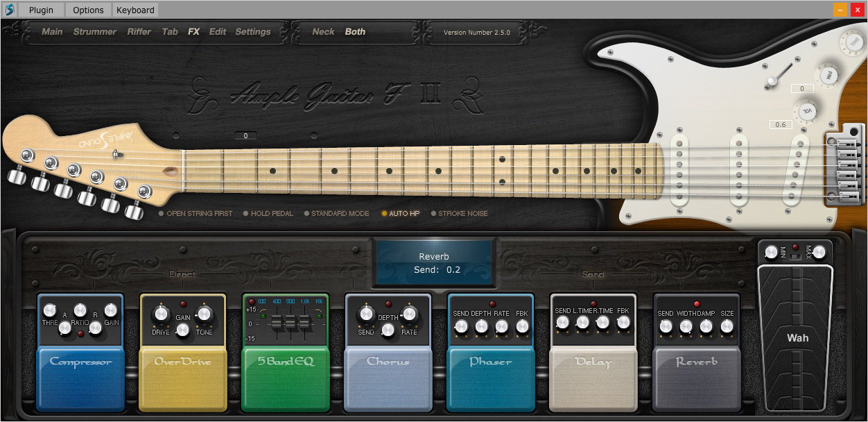Click the guitar VOL knob
868x422 pixels.
point(808,110)
